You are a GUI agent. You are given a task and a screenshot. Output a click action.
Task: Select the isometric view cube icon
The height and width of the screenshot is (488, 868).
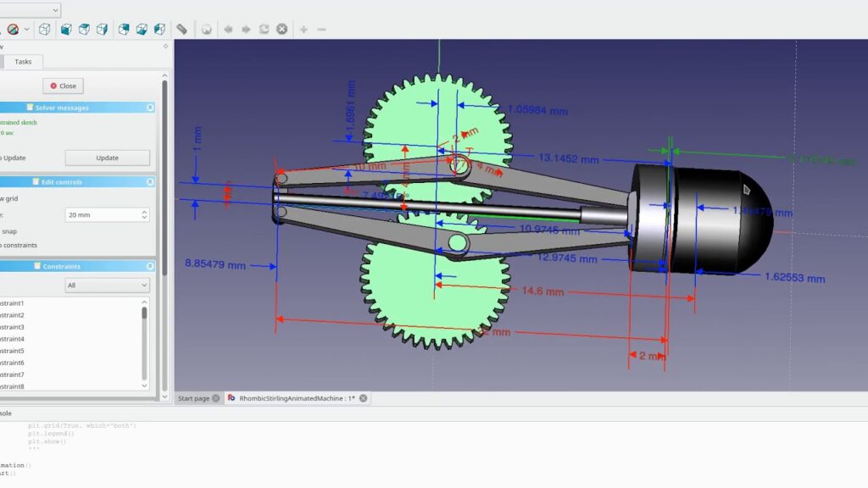coord(44,29)
